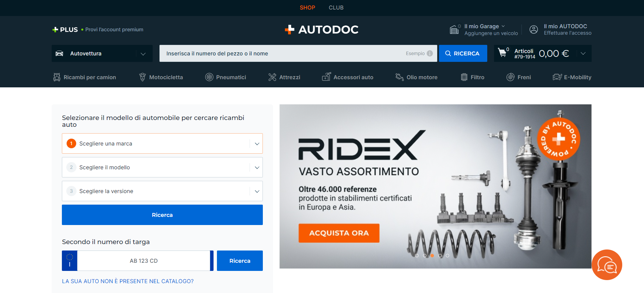
Task: Click Aggiungere un veicolo link
Action: 491,33
